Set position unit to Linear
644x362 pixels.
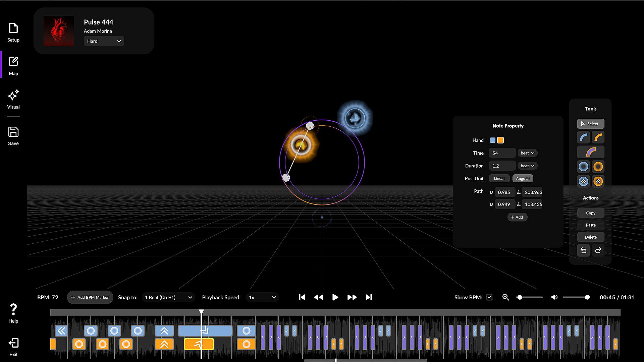(499, 179)
